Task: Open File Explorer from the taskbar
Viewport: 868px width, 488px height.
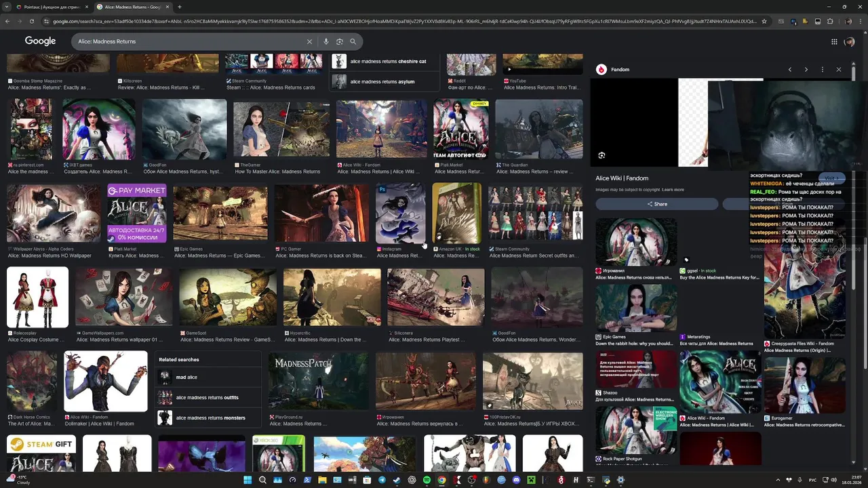Action: tap(322, 480)
